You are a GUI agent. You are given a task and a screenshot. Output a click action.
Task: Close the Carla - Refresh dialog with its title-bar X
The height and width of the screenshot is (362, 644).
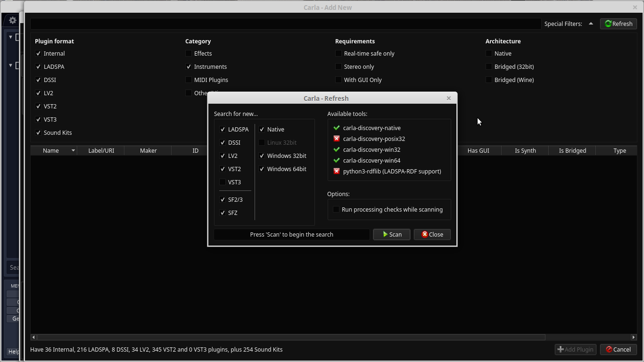pyautogui.click(x=449, y=98)
